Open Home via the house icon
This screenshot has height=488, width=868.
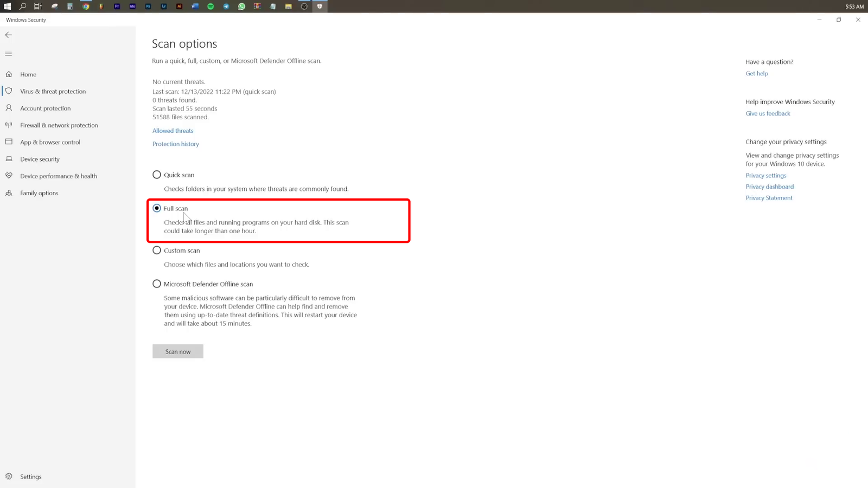click(9, 74)
